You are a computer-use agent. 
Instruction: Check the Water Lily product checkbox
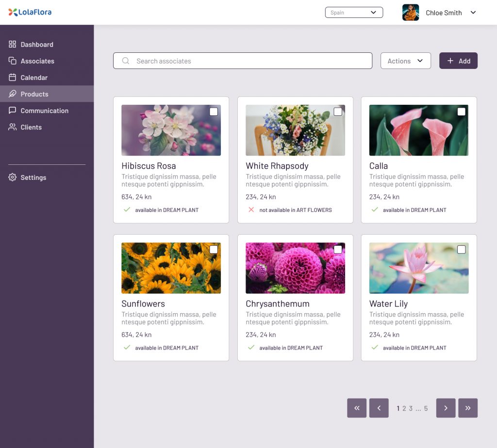coord(461,250)
